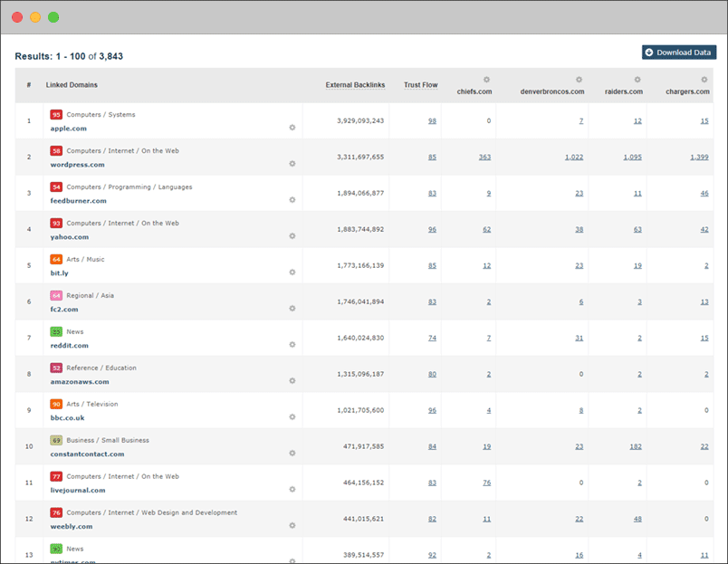Click the gear icon above chiefs.com column
The image size is (728, 564).
click(486, 80)
